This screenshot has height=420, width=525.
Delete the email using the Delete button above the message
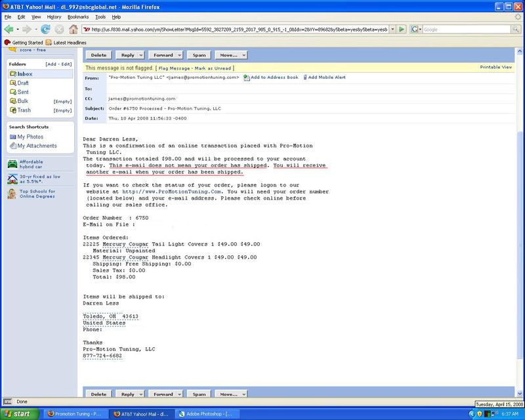(x=99, y=55)
